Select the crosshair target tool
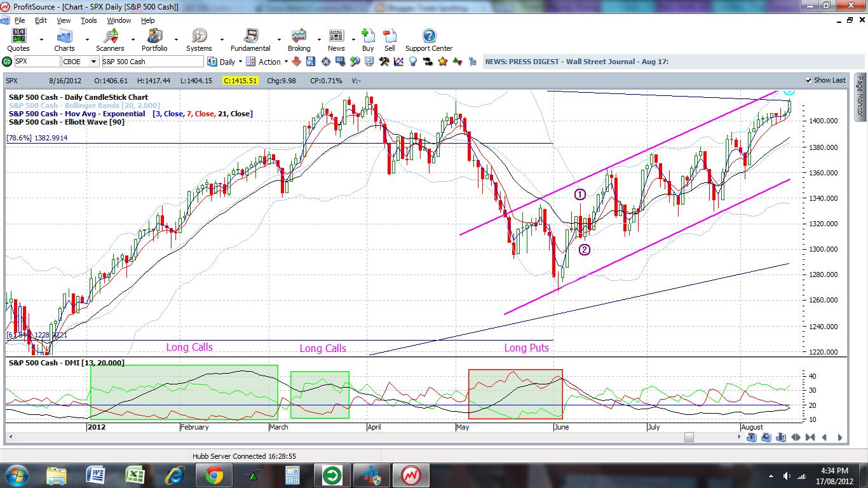 click(x=325, y=62)
